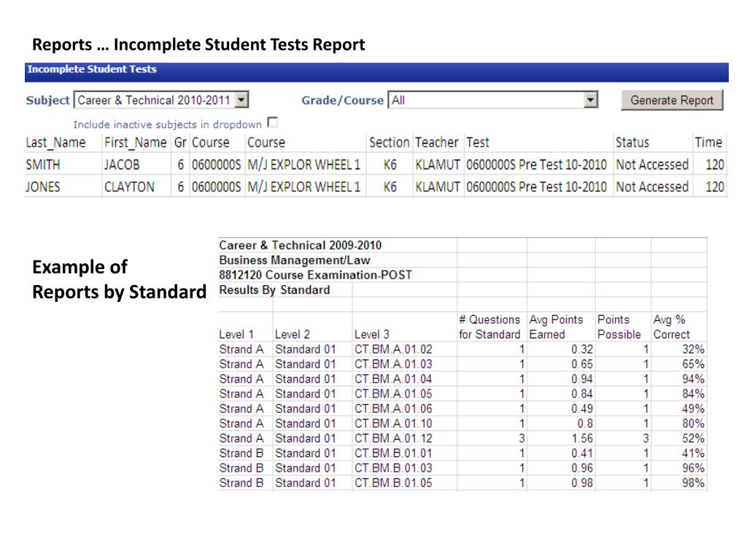The height and width of the screenshot is (560, 747).
Task: Enable Include inactive subjects checkbox
Action: coord(273,122)
